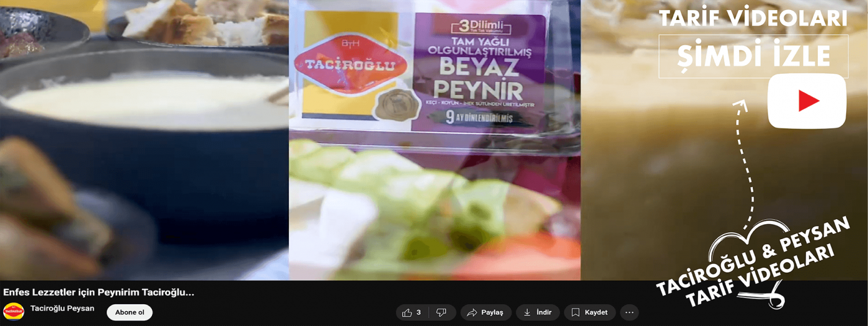This screenshot has width=868, height=326.
Task: Open the Taciroğlu Peysan channel avatar
Action: click(x=14, y=312)
